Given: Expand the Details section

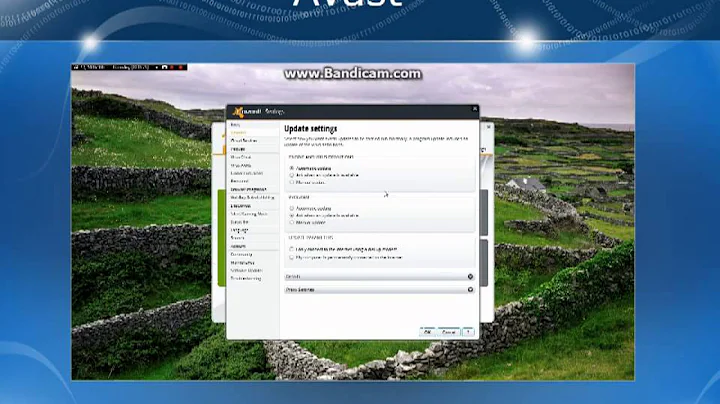Looking at the screenshot, I should [379, 276].
